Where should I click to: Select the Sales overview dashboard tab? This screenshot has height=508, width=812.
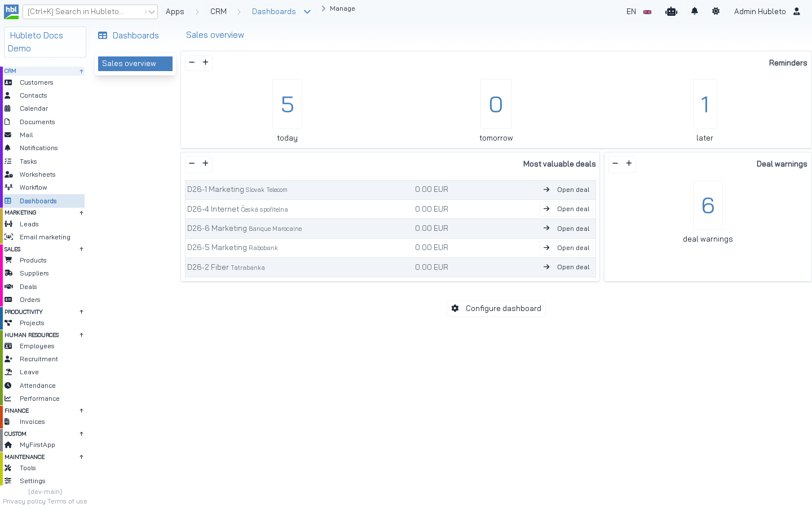(x=135, y=64)
